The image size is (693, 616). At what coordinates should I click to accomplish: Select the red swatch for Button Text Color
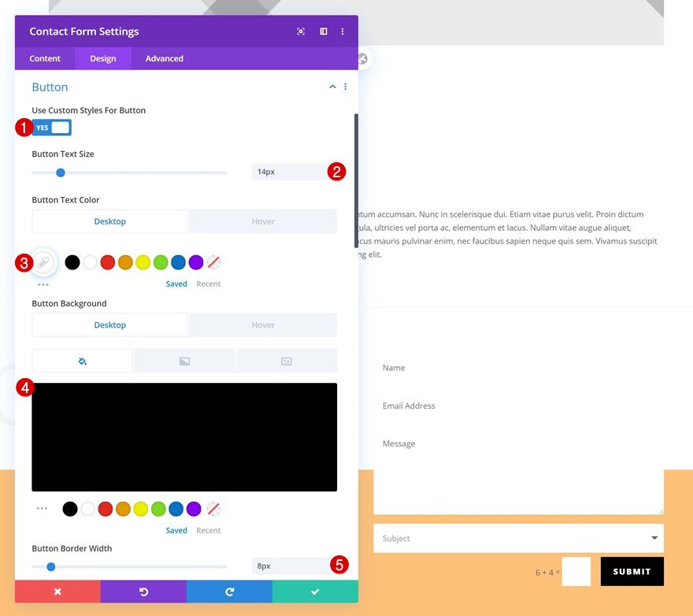coord(107,262)
